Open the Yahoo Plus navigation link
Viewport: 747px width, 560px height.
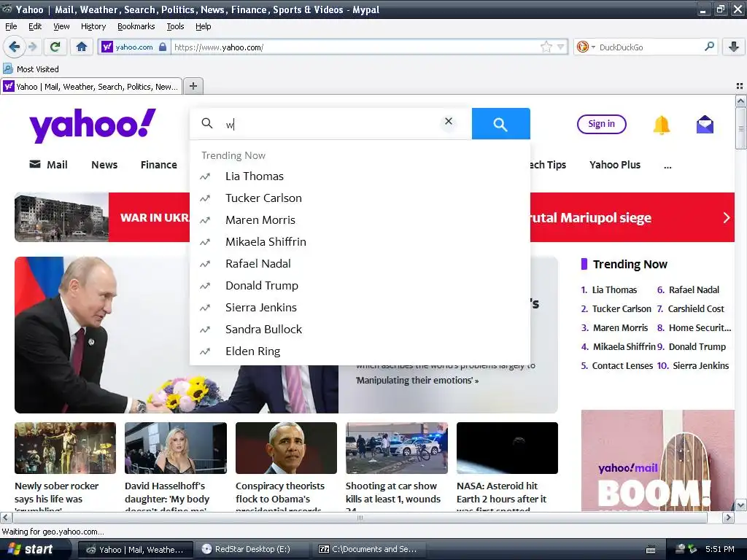point(614,165)
